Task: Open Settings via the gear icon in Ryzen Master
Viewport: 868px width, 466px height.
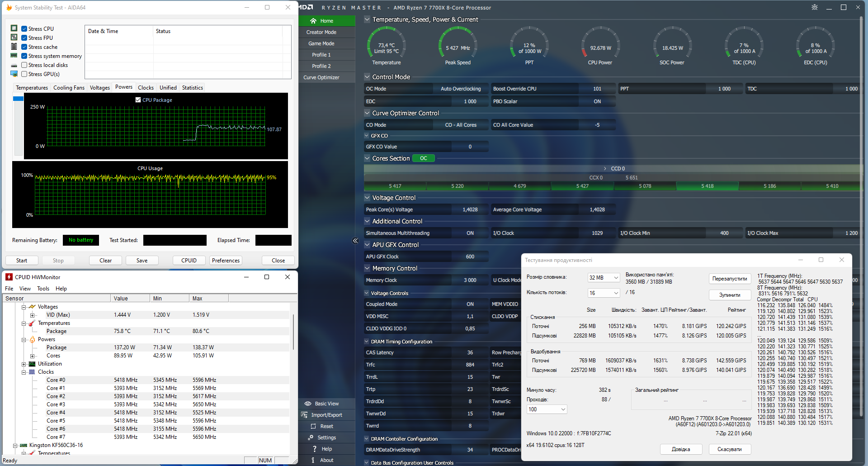Action: [311, 437]
